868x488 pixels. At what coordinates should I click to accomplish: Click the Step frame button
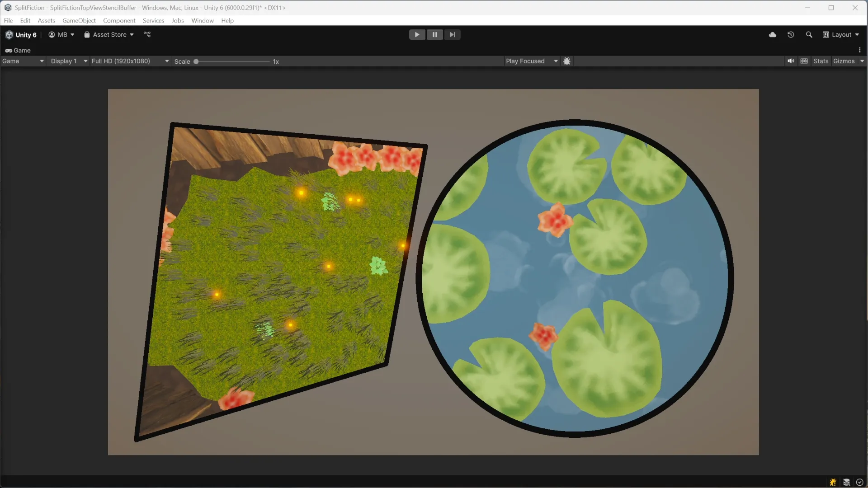point(452,35)
